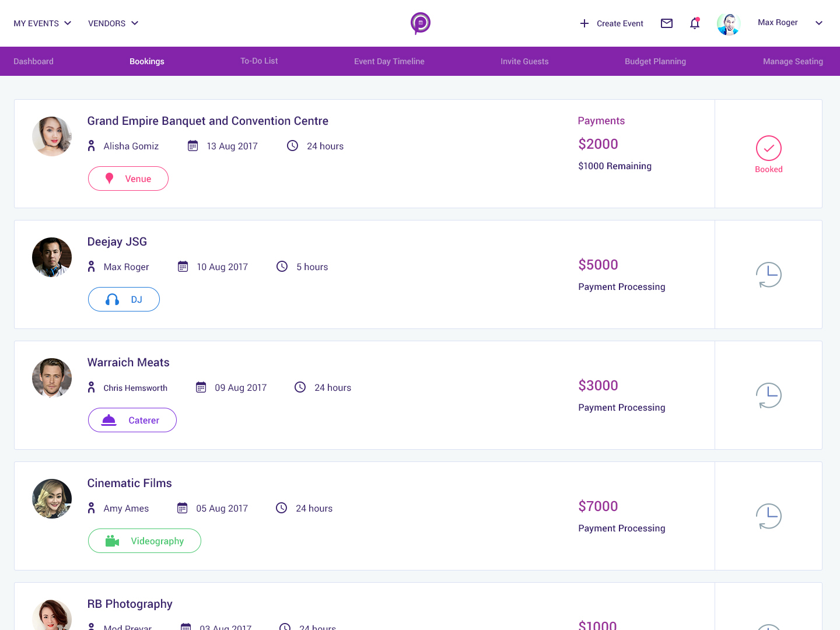Select the Videography tag button

[x=145, y=541]
